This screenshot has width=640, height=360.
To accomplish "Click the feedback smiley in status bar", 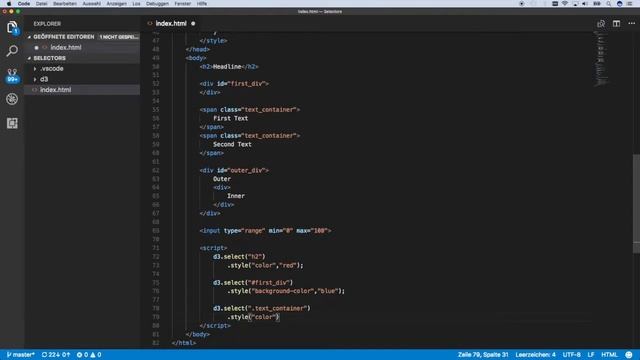I will (629, 355).
